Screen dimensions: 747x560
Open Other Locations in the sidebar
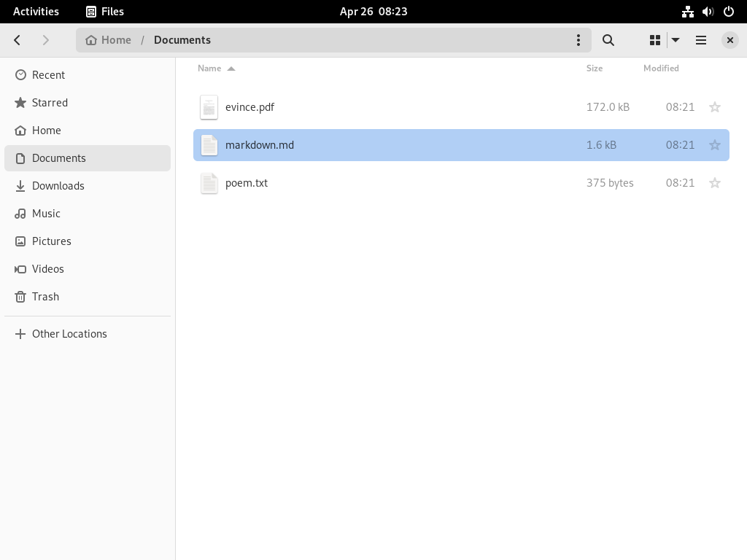(x=88, y=334)
